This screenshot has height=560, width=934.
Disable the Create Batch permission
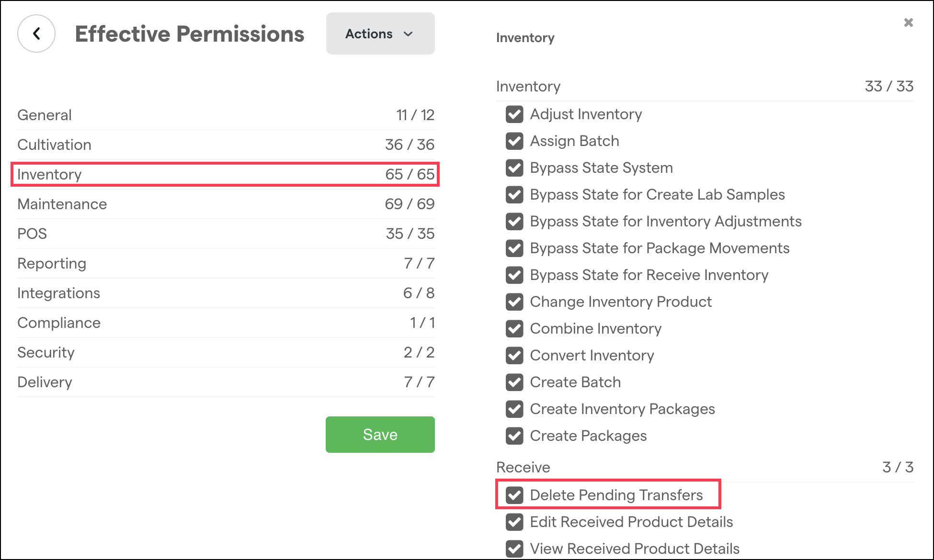coord(514,382)
